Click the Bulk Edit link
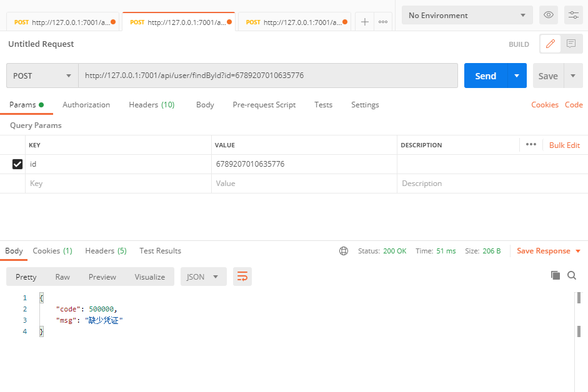 point(564,145)
